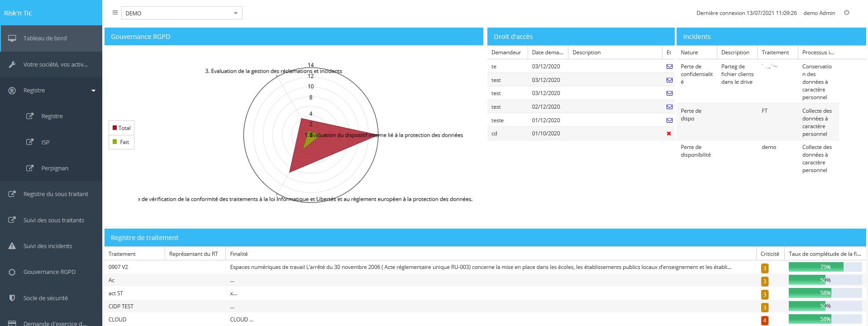Click the shield icon for Socle de sécurité
868x326 pixels.
click(12, 298)
